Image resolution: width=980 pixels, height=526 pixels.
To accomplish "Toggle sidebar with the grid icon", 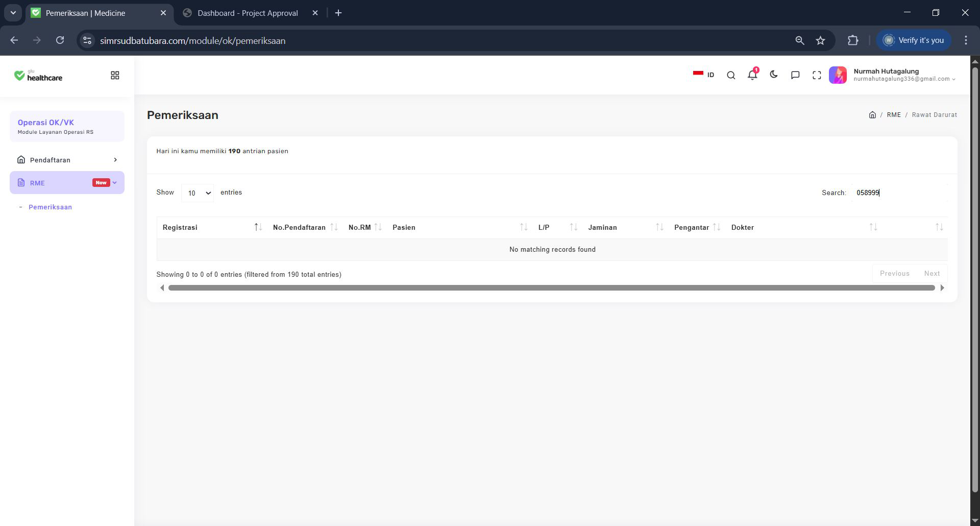I will [115, 76].
